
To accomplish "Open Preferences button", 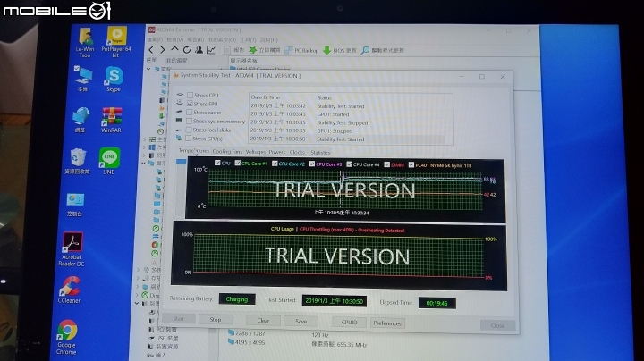I will [x=387, y=323].
